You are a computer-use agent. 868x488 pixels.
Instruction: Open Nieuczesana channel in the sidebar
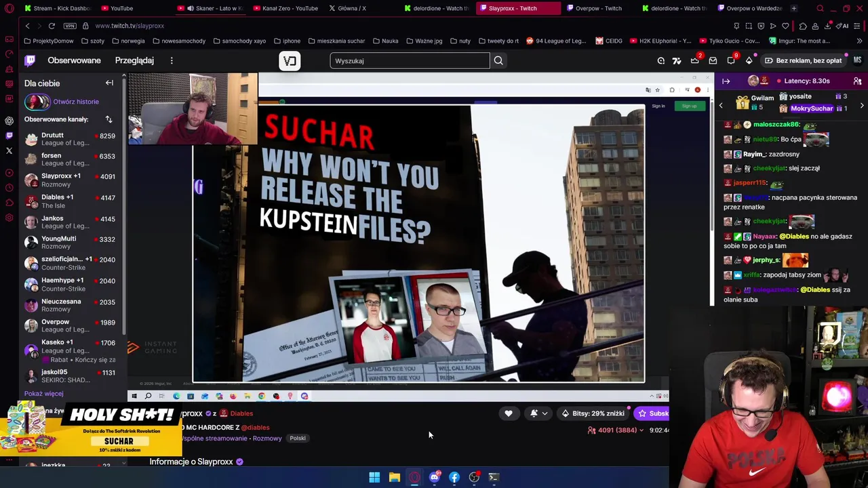click(71, 306)
